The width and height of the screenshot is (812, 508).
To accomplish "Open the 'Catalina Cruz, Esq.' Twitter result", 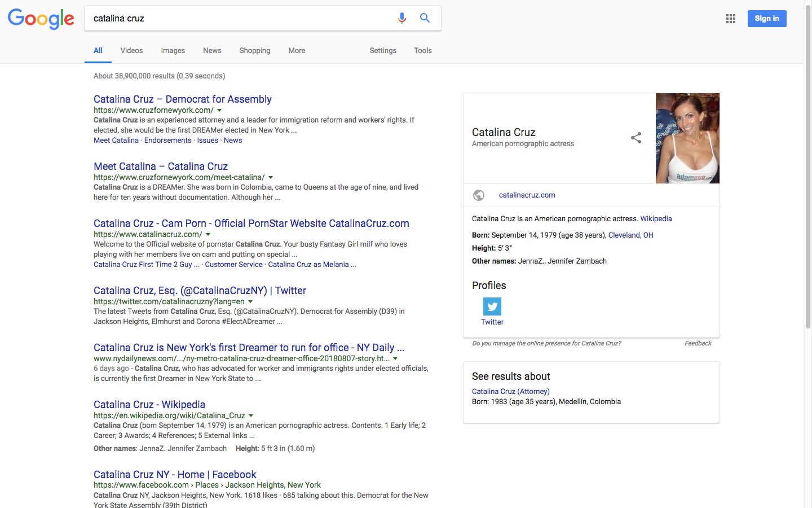I will point(200,291).
